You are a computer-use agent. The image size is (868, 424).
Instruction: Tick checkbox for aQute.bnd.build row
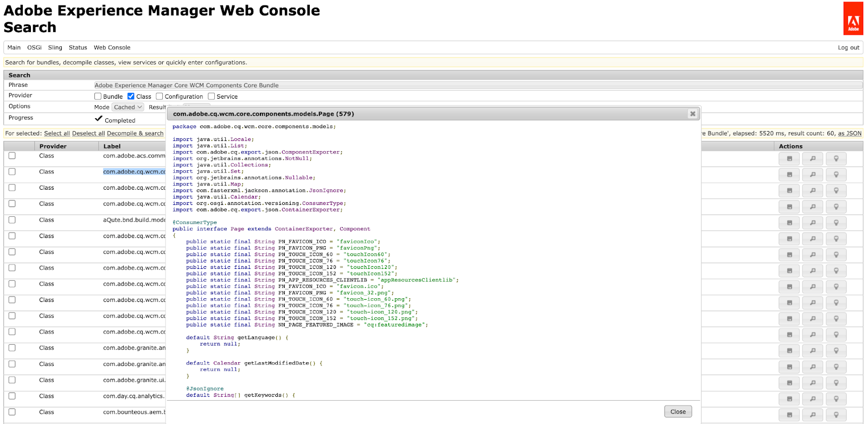coord(12,220)
